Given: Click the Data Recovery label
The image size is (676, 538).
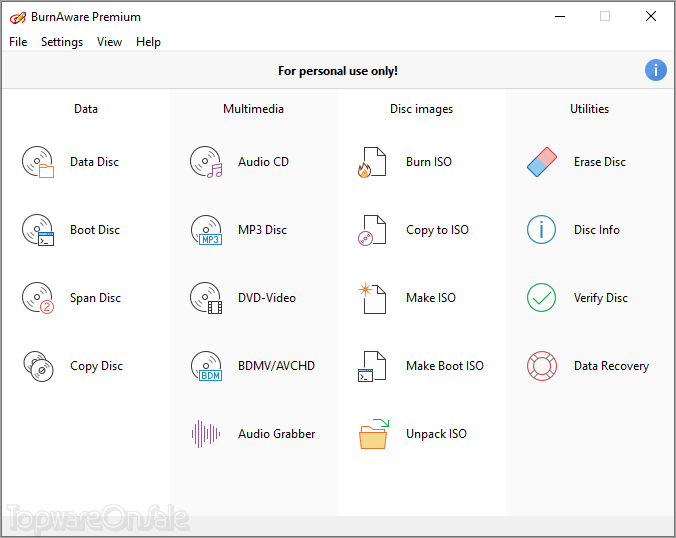Looking at the screenshot, I should click(611, 366).
